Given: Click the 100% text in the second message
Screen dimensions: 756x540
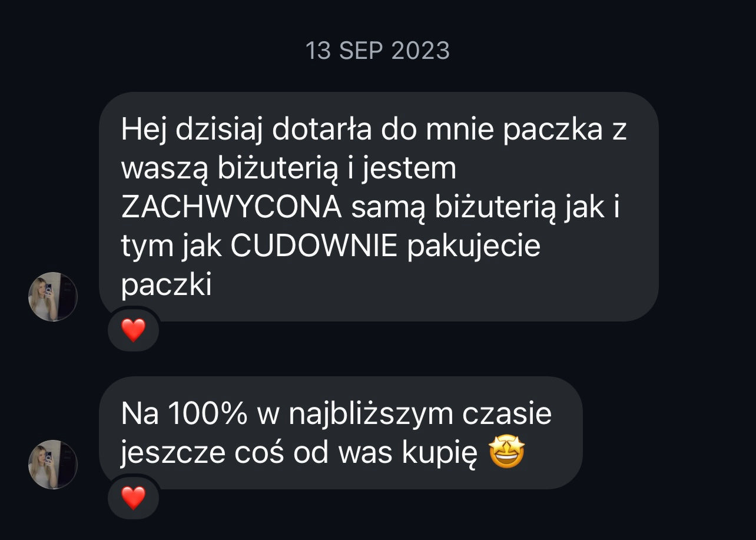Looking at the screenshot, I should (207, 414).
